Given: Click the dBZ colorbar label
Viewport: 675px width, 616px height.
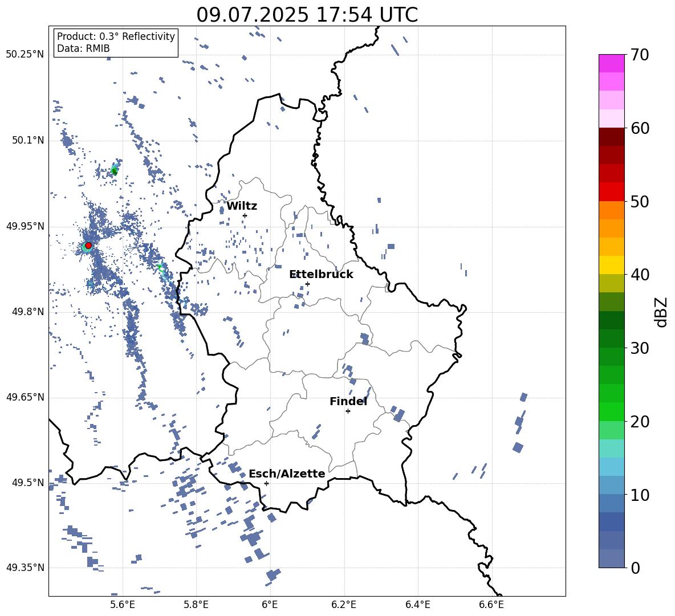Looking at the screenshot, I should [x=662, y=312].
